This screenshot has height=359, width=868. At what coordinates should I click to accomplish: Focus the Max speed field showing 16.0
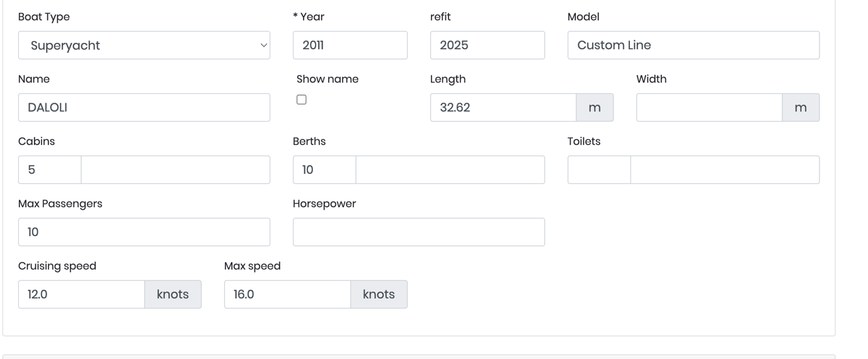287,295
